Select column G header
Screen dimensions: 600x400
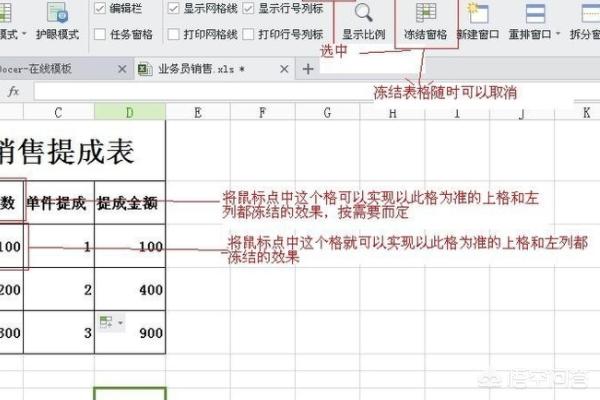(x=328, y=113)
